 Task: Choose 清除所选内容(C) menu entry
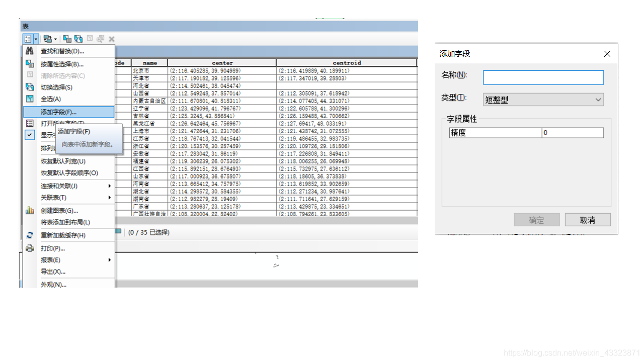pos(69,75)
